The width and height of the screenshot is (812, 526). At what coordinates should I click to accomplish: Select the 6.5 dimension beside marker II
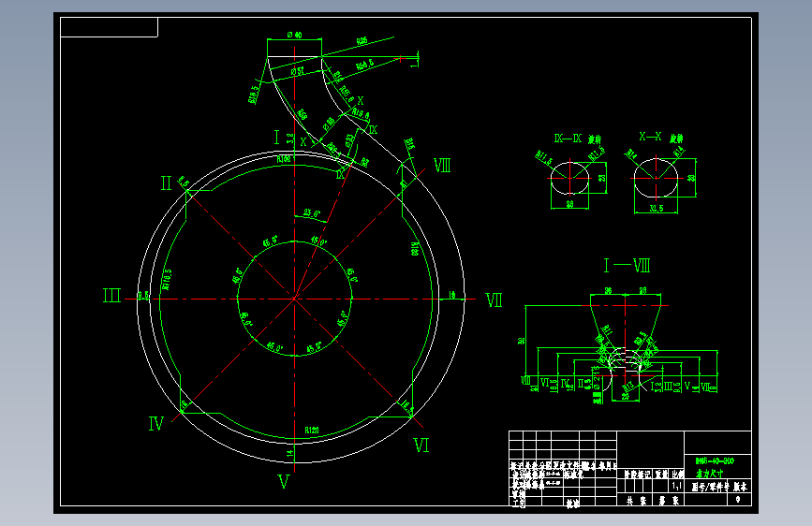point(184,182)
